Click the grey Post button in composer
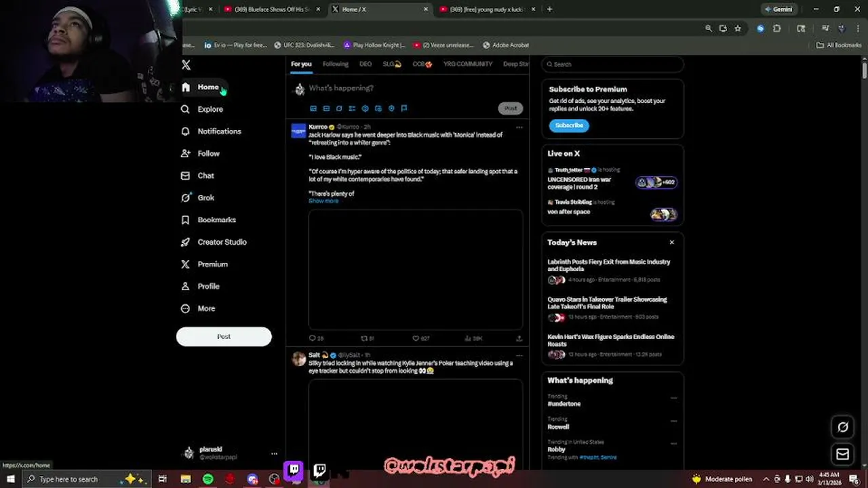The height and width of the screenshot is (488, 868). click(x=511, y=108)
